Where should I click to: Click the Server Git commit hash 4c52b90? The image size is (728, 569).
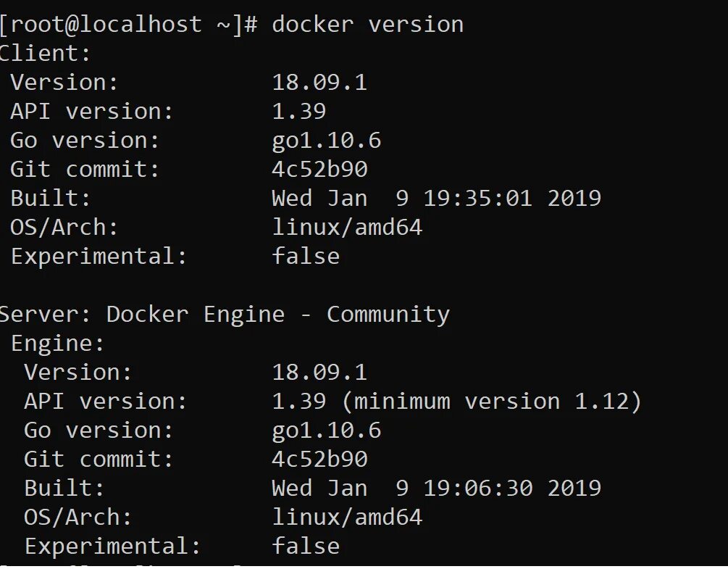[319, 459]
